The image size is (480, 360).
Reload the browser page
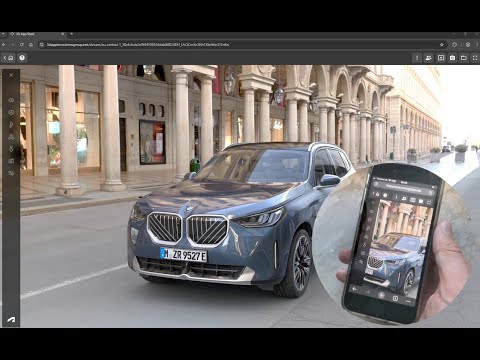(22, 44)
